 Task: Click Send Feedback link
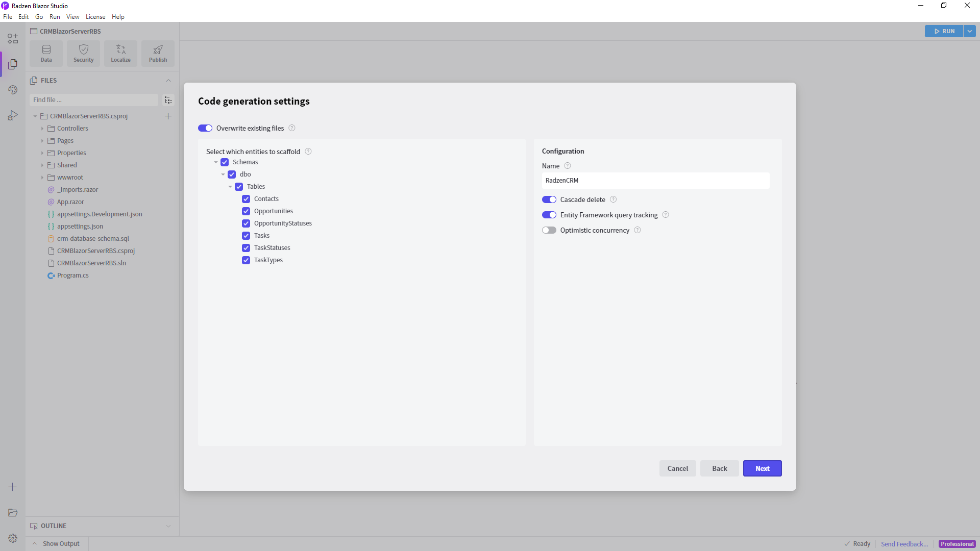coord(904,544)
